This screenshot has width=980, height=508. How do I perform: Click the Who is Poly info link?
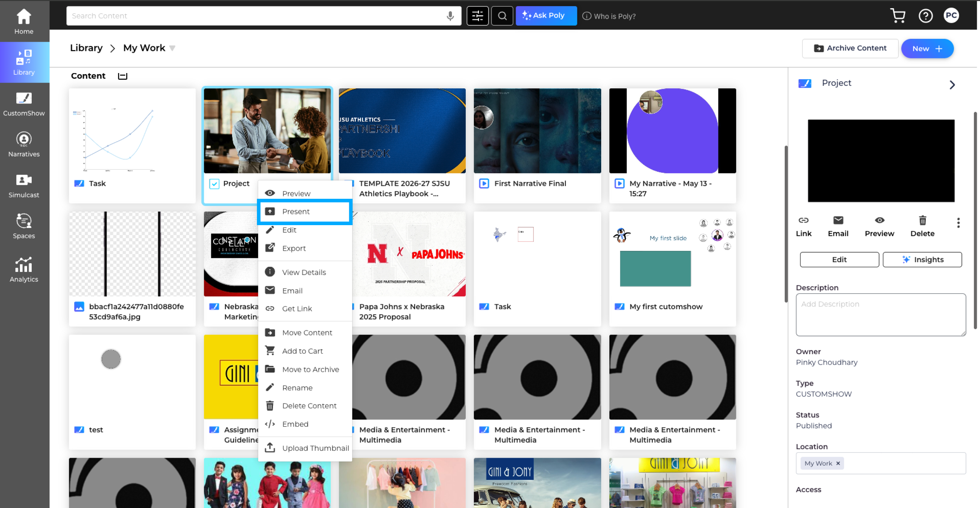608,16
